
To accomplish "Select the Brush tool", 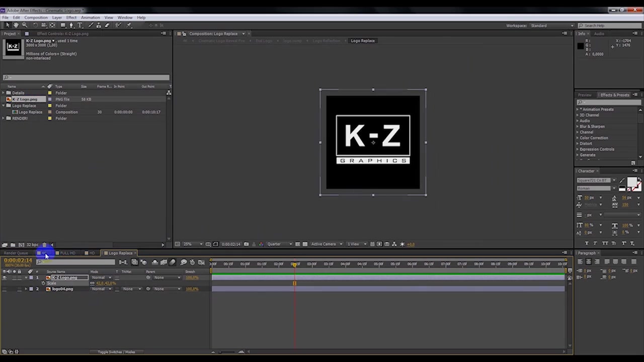I will [x=91, y=25].
